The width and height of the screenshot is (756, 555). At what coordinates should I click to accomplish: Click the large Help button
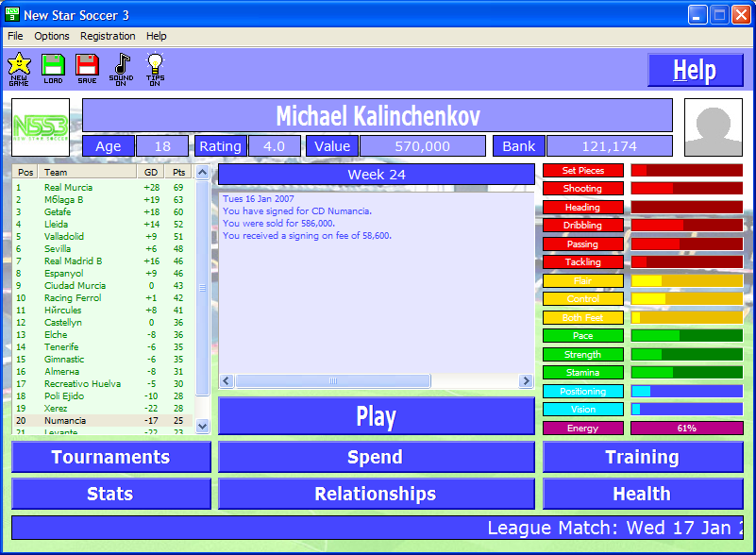coord(695,71)
